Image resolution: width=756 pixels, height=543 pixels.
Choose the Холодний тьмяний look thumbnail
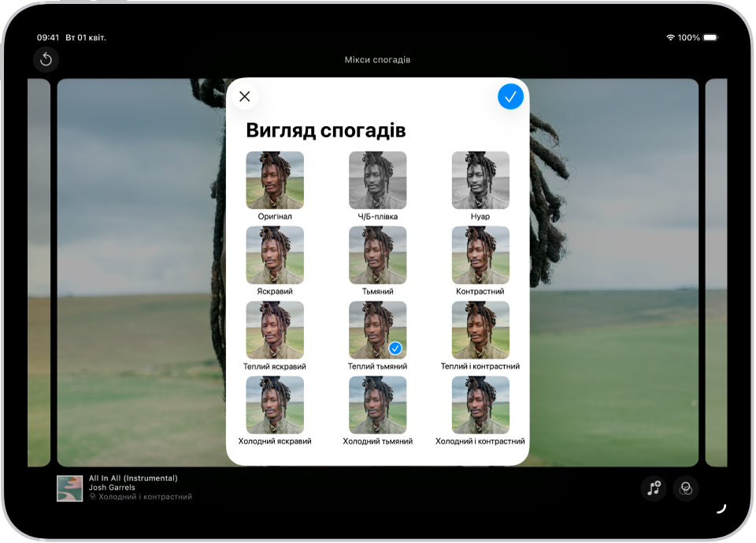[x=377, y=404]
